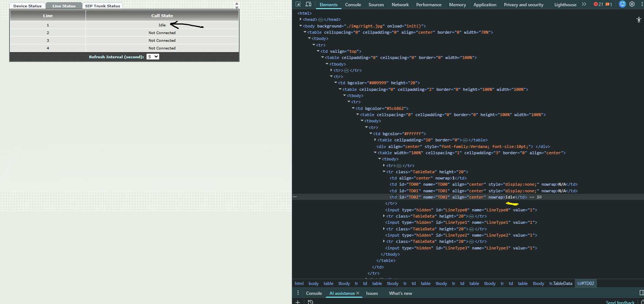The height and width of the screenshot is (304, 644).
Task: Open the 21 errors counter
Action: tap(598, 4)
